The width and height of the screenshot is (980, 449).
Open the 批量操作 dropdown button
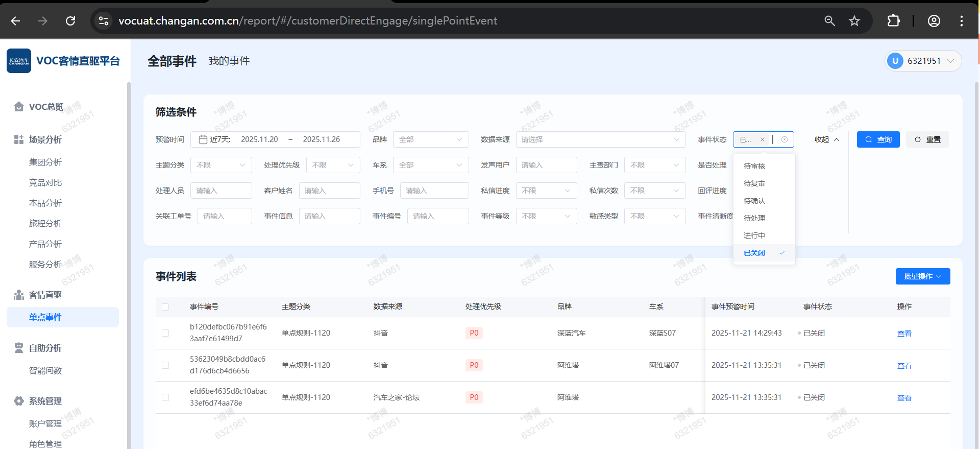coord(922,276)
